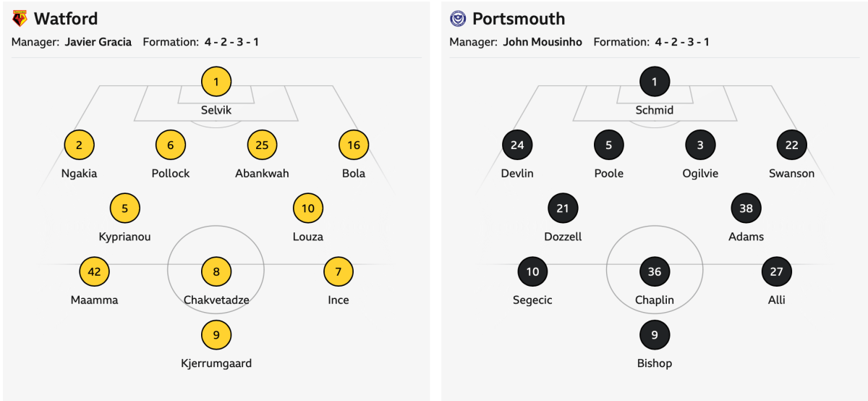Select Swanson's number 22 badge
The image size is (868, 401).
tap(791, 145)
